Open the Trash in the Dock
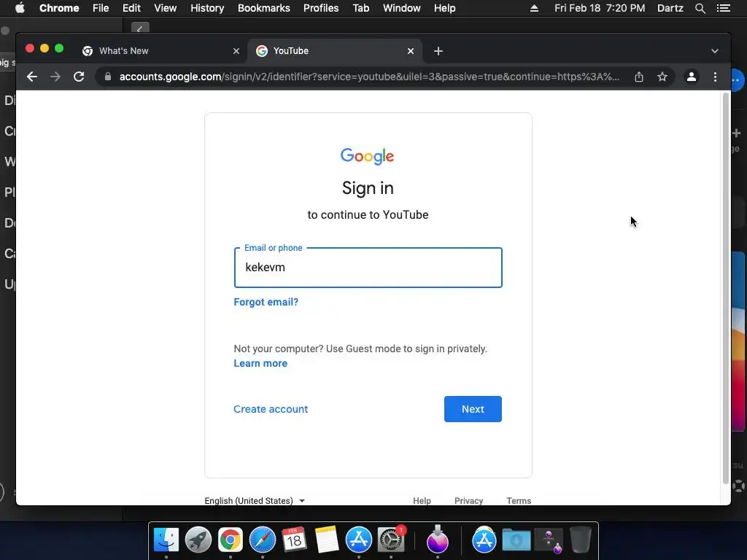The image size is (747, 560). pos(580,540)
